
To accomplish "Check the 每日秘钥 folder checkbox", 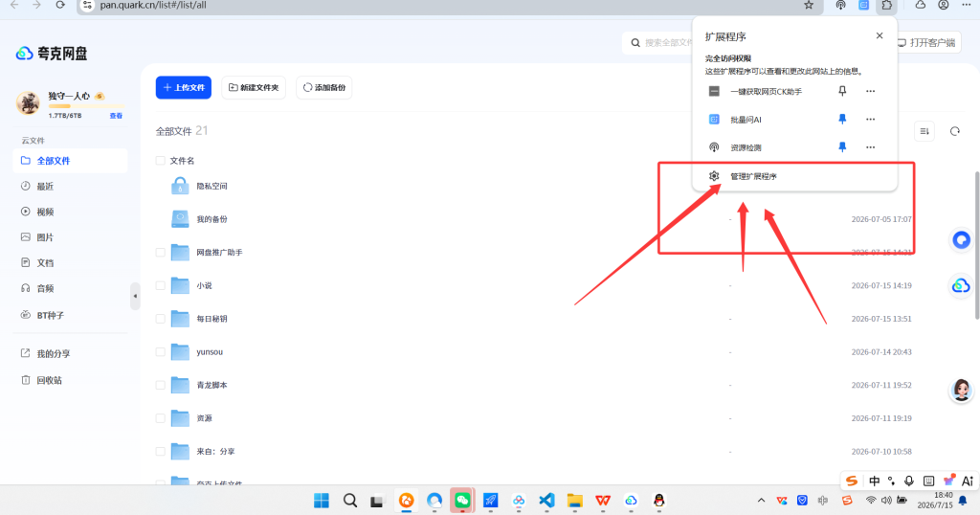I will click(161, 319).
